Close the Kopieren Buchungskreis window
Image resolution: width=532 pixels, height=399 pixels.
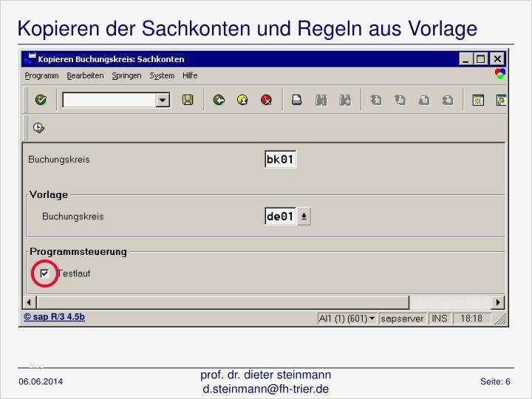pos(497,59)
